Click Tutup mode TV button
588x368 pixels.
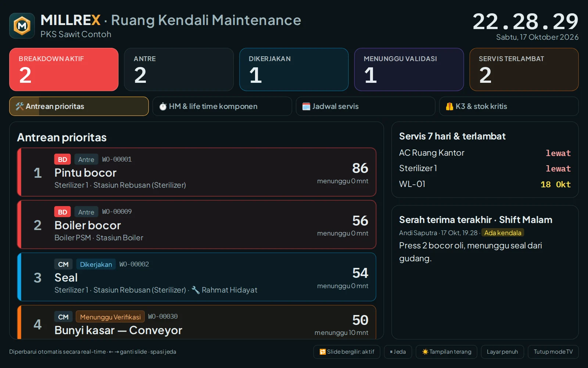click(553, 352)
